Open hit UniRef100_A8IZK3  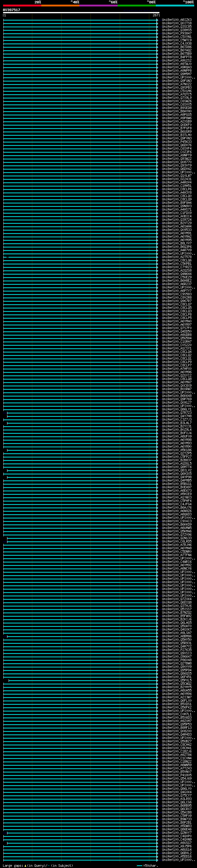[177, 20]
